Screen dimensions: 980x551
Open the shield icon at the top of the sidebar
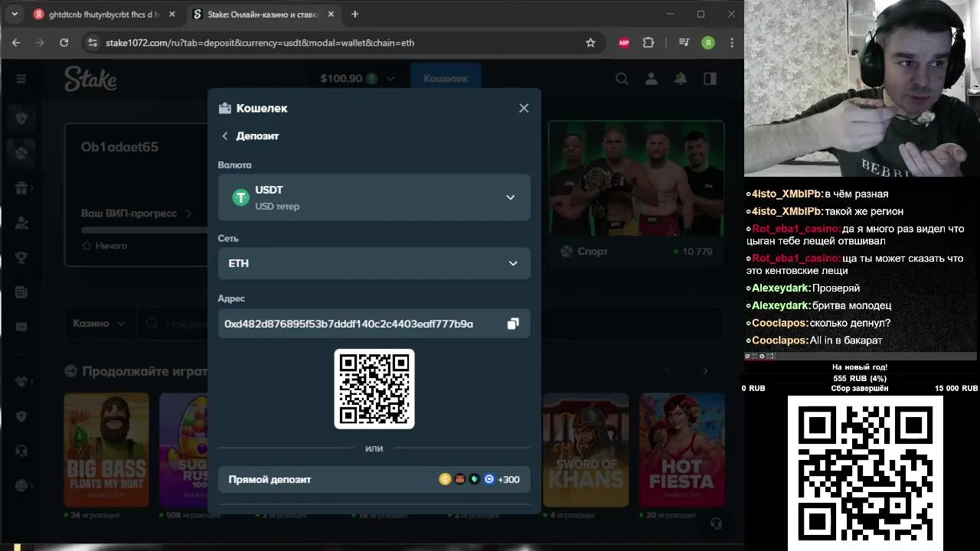coord(21,119)
